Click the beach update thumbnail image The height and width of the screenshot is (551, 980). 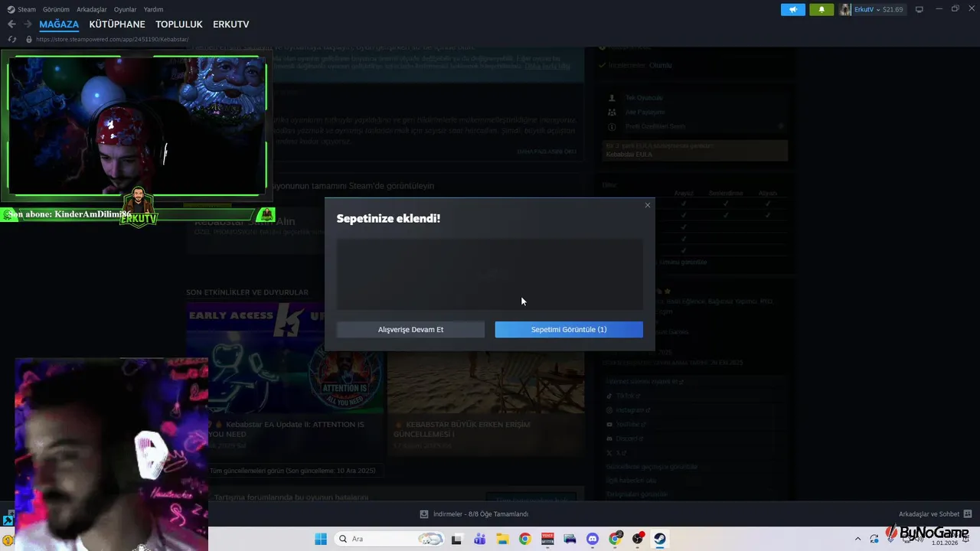[x=485, y=381]
